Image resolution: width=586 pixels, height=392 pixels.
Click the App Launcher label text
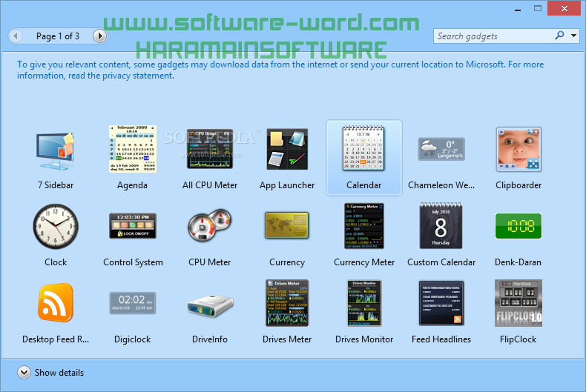click(287, 185)
